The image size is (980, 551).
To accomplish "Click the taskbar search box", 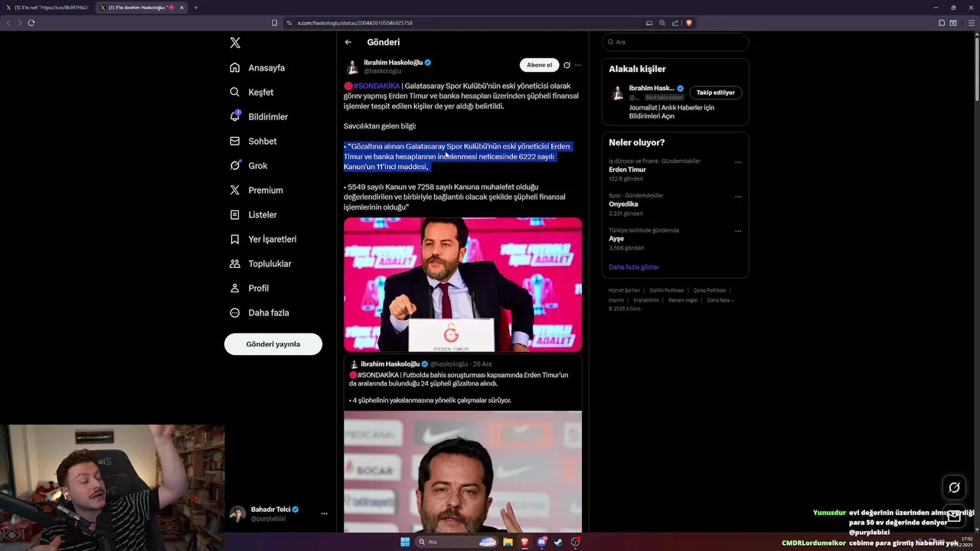I will click(x=457, y=542).
